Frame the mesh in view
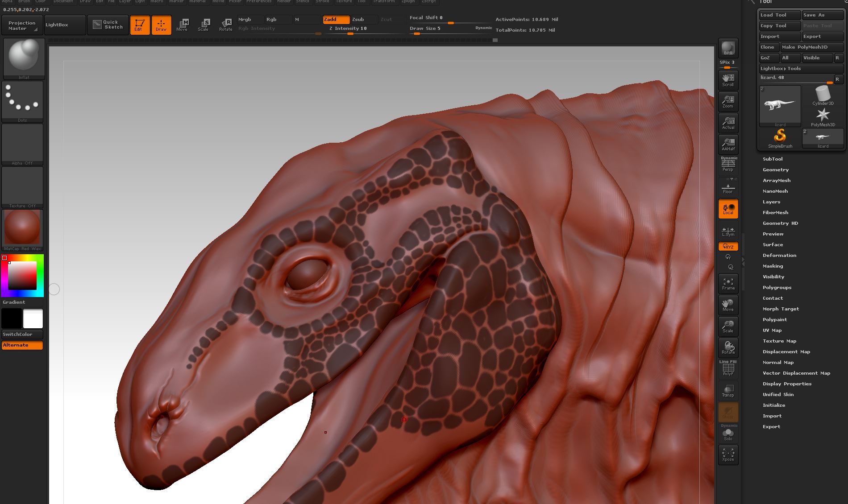The image size is (848, 504). [728, 283]
